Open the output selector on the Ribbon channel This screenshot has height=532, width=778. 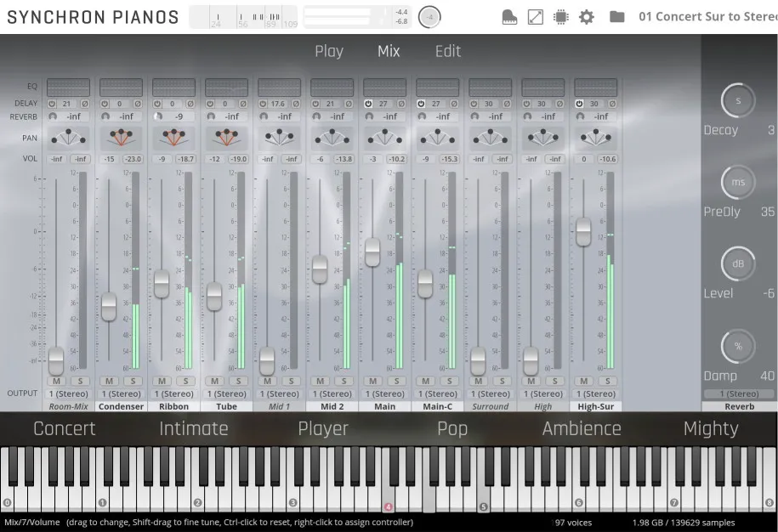(x=173, y=393)
